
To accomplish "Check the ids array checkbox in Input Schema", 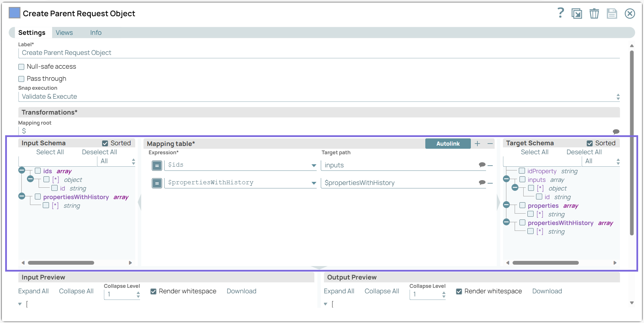I will (38, 171).
